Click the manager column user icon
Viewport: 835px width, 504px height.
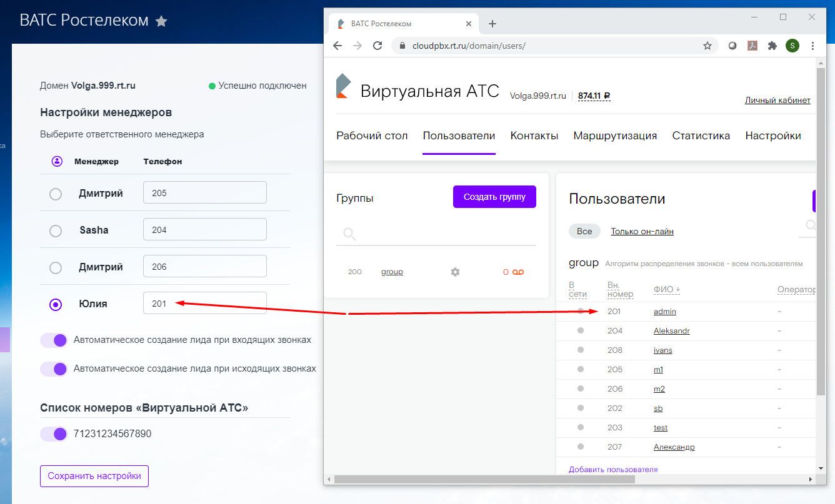(x=57, y=161)
